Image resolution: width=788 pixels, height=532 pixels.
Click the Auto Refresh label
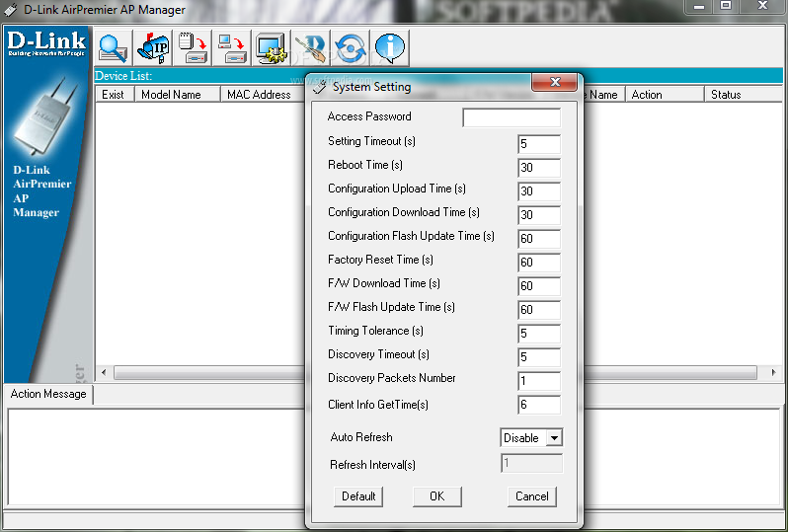coord(361,437)
